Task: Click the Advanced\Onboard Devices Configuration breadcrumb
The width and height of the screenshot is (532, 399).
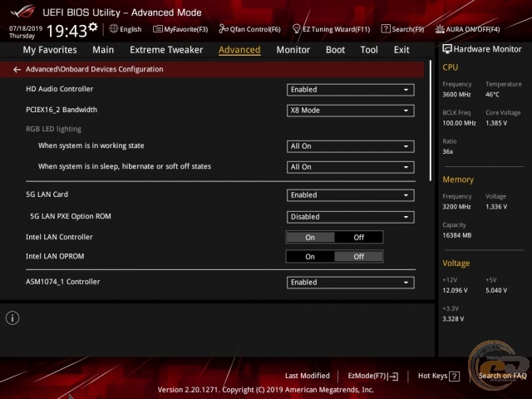Action: tap(95, 69)
